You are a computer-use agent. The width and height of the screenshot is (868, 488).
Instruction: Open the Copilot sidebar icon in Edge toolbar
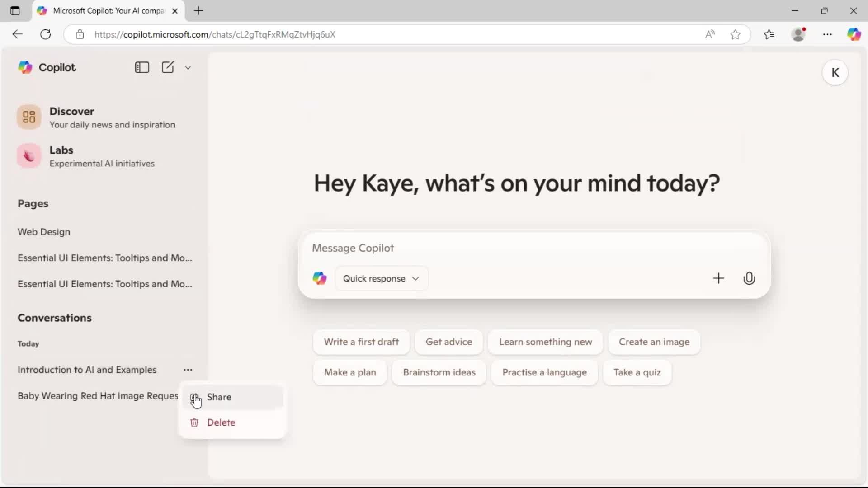854,34
